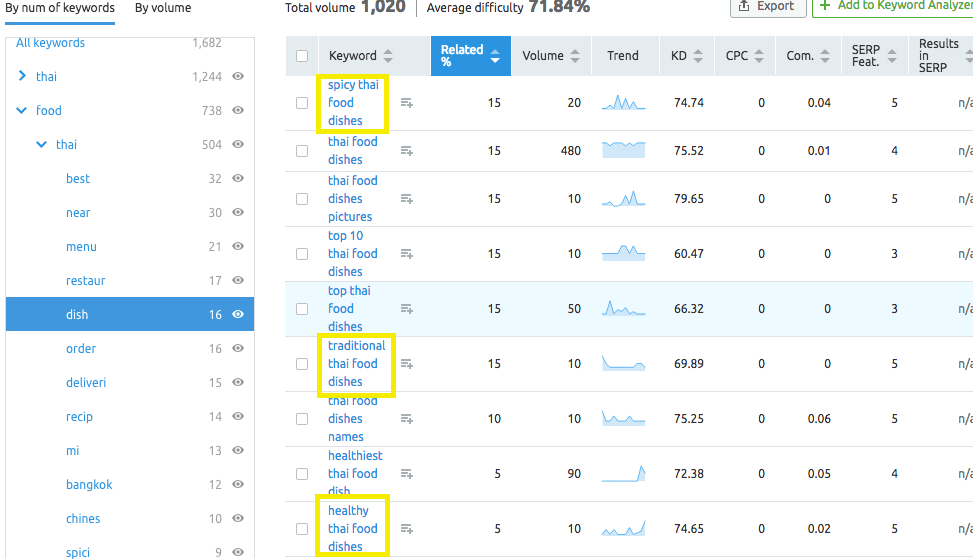Viewport: 973px width, 559px height.
Task: Select 'chines' keyword group
Action: pos(83,518)
